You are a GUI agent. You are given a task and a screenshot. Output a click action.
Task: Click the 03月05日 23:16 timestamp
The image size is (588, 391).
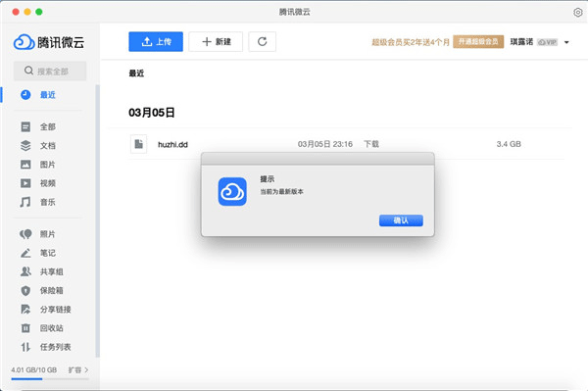tap(325, 144)
